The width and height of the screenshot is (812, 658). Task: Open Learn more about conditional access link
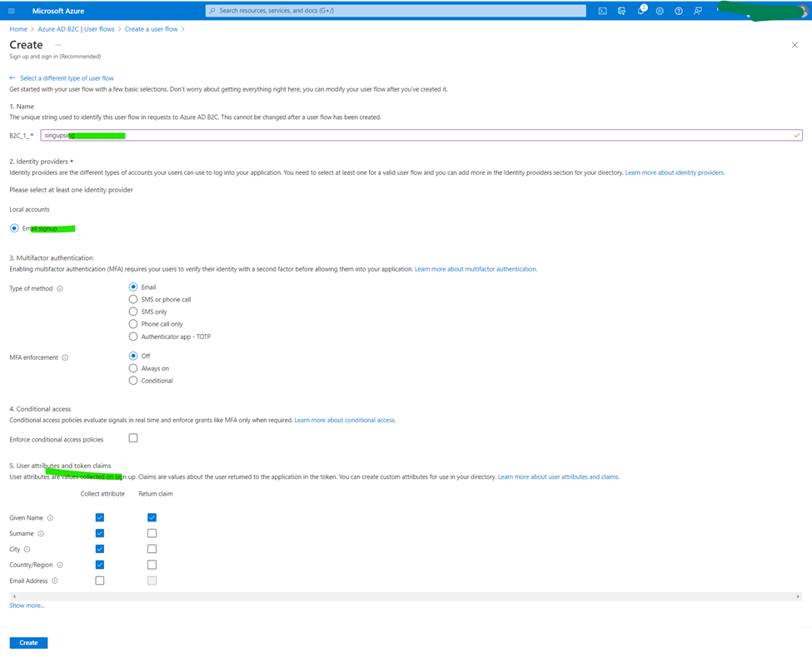click(345, 420)
